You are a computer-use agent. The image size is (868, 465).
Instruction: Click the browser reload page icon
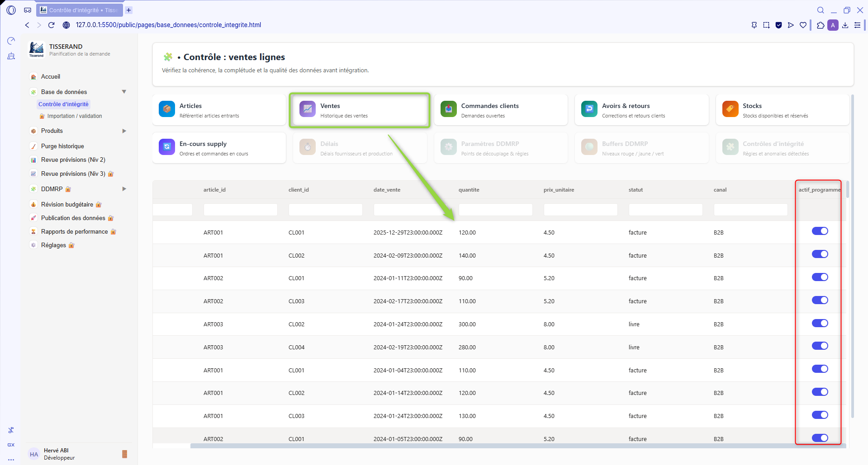click(52, 25)
